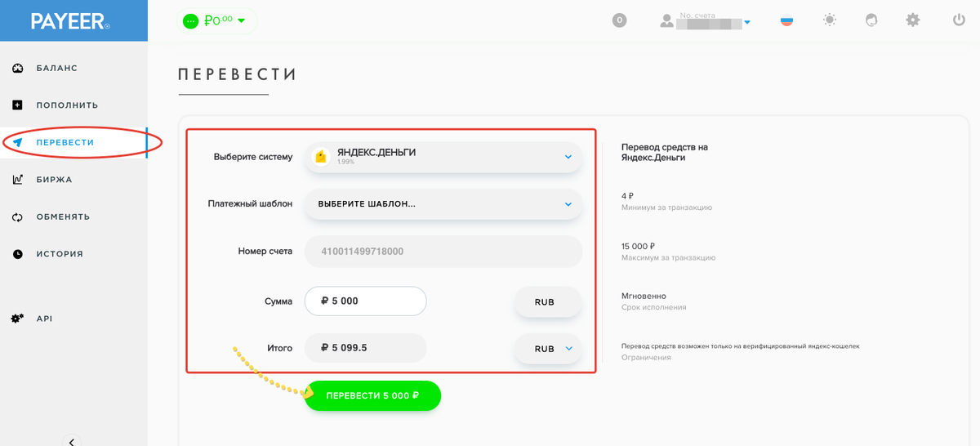Open the Яндекс.Деньги payment system dropdown

[443, 157]
